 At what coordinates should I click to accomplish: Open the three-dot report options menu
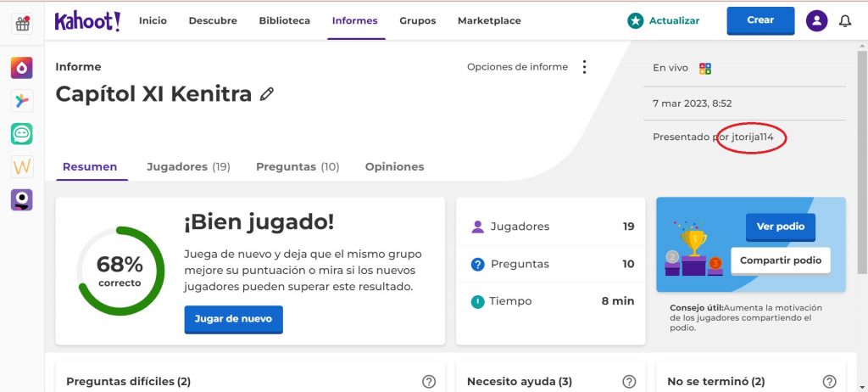[584, 67]
